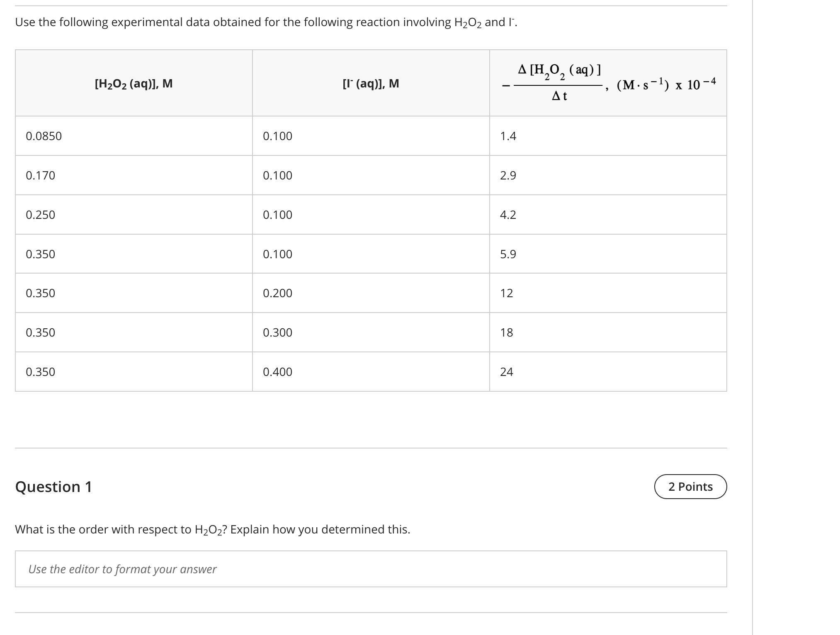Click the answer editor text field
The height and width of the screenshot is (635, 840).
pyautogui.click(x=370, y=570)
